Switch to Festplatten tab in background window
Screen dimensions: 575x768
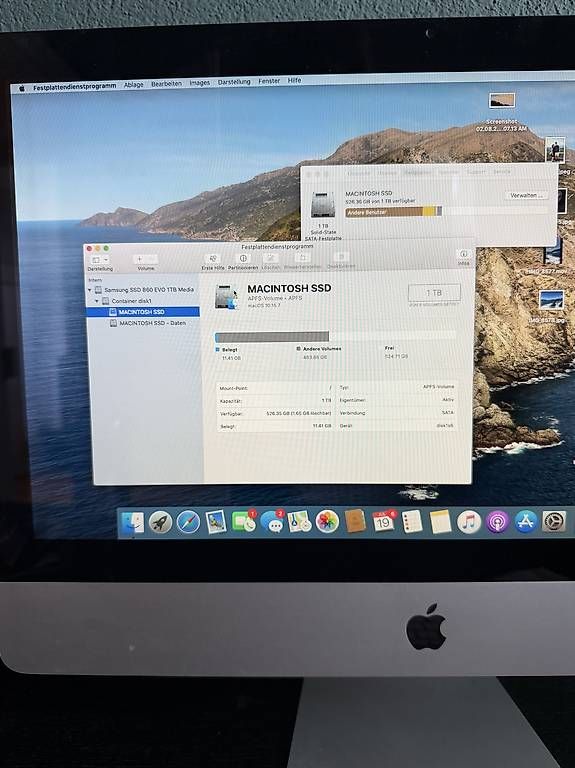click(x=417, y=172)
